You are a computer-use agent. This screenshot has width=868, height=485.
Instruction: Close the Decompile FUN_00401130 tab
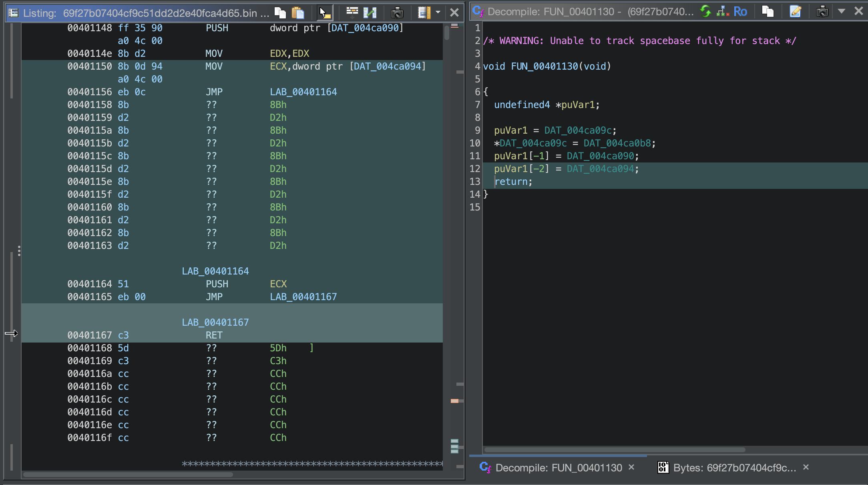(x=631, y=467)
